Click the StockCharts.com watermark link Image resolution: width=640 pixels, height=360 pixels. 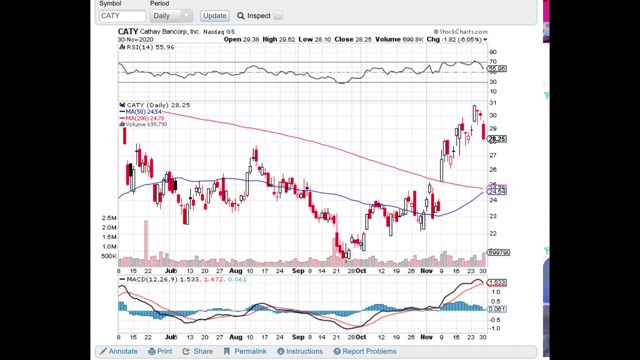click(460, 31)
